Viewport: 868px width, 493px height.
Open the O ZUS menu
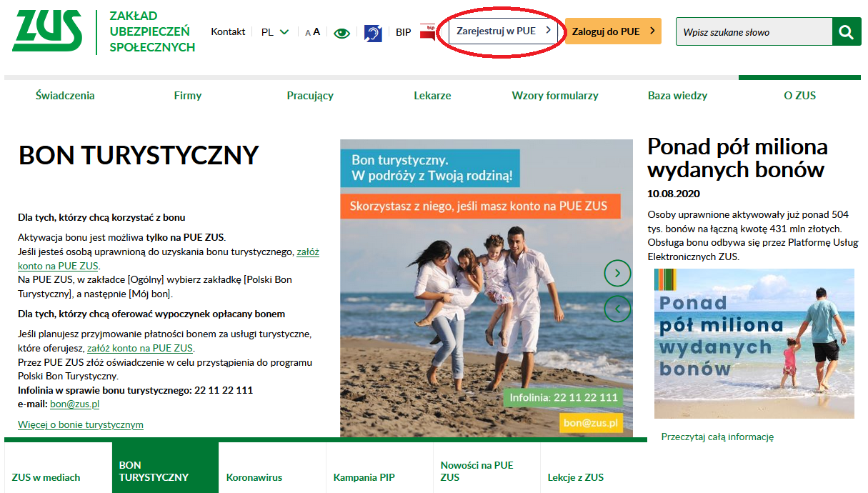[x=800, y=96]
